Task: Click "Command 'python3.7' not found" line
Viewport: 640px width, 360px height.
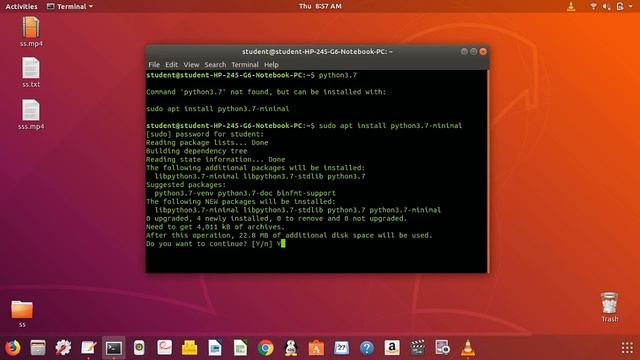Action: pos(266,92)
